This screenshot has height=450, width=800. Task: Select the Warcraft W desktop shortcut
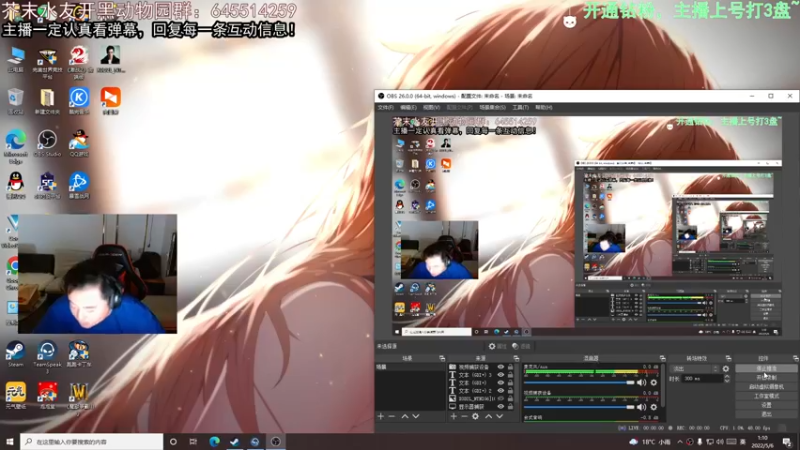[x=79, y=398]
